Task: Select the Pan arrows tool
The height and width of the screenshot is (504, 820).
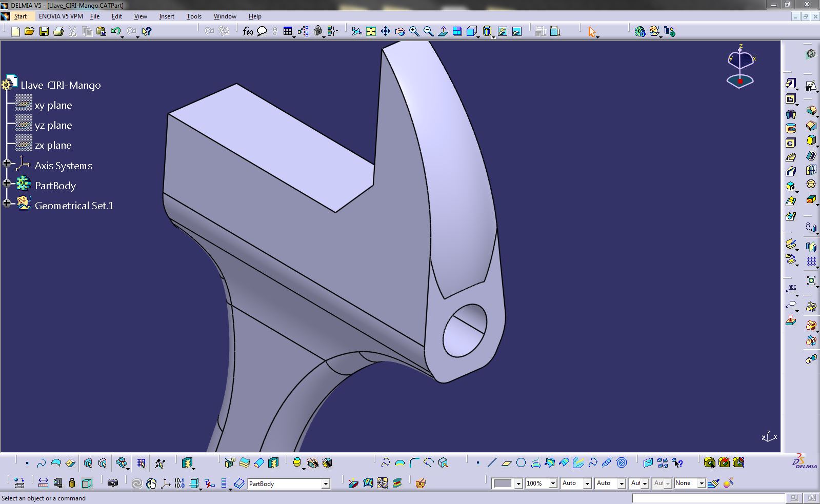Action: click(x=385, y=32)
